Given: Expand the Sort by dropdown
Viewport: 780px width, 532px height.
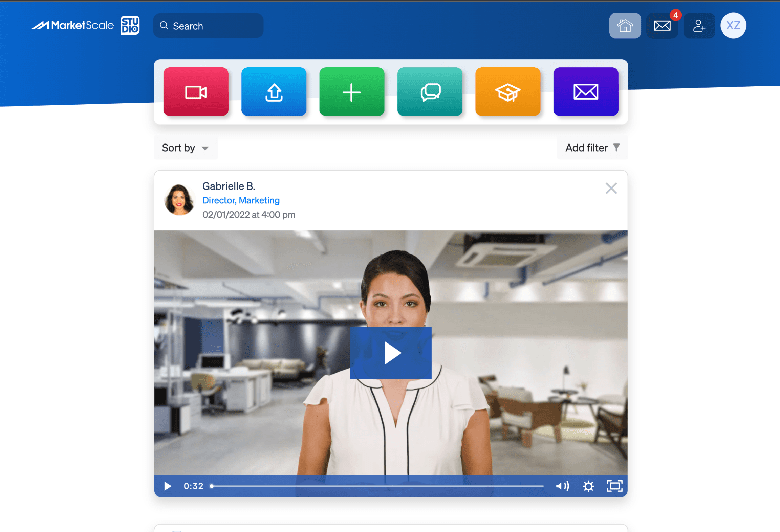Looking at the screenshot, I should click(x=186, y=148).
